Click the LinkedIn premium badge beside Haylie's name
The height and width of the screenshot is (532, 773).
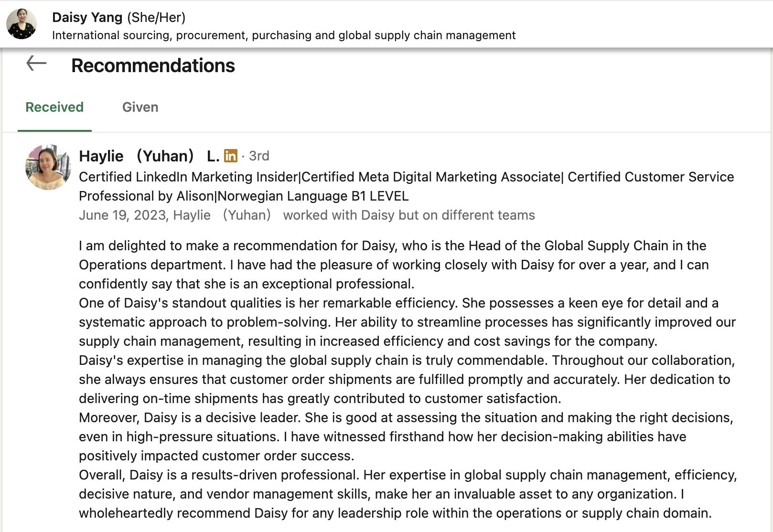pos(230,156)
